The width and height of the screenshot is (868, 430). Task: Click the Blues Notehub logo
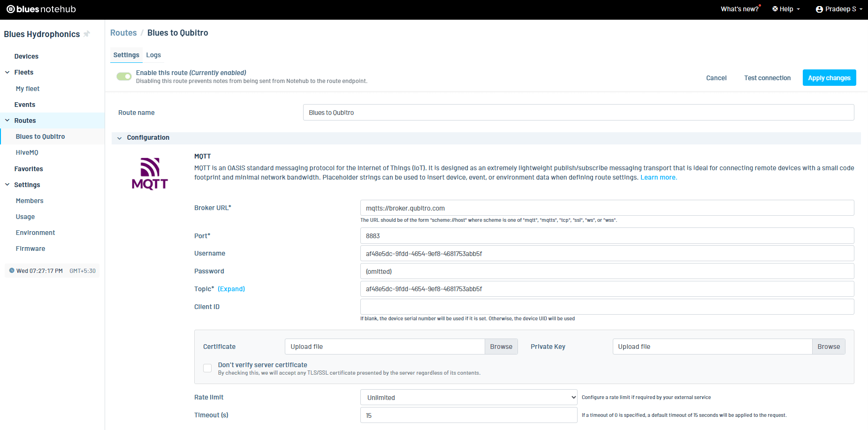coord(41,9)
